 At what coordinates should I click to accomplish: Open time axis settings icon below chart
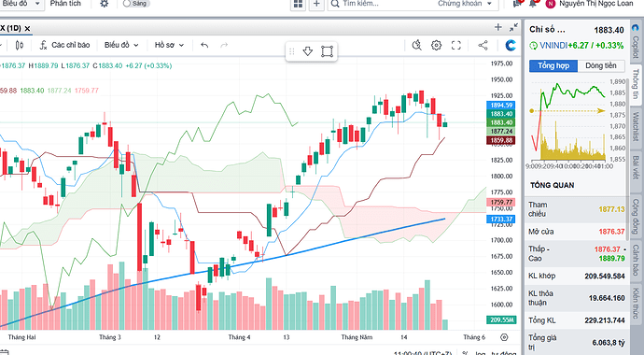pyautogui.click(x=504, y=337)
